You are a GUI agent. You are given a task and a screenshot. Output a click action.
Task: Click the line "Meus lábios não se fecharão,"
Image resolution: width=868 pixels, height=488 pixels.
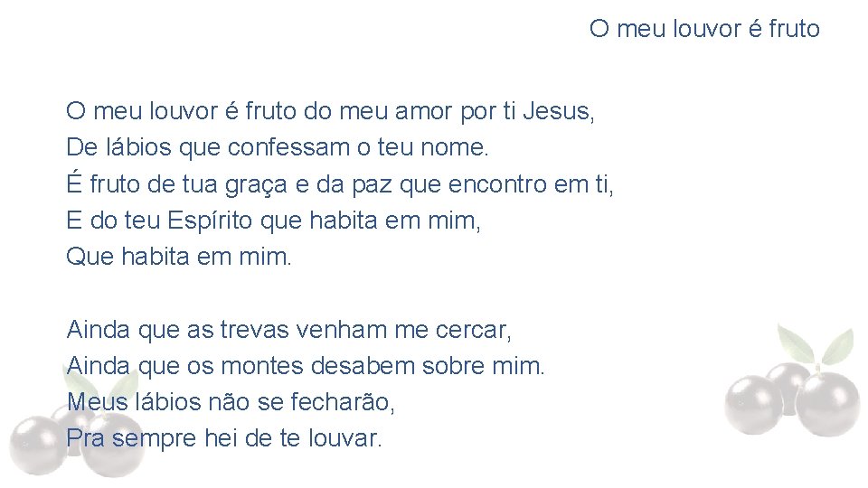pyautogui.click(x=231, y=402)
